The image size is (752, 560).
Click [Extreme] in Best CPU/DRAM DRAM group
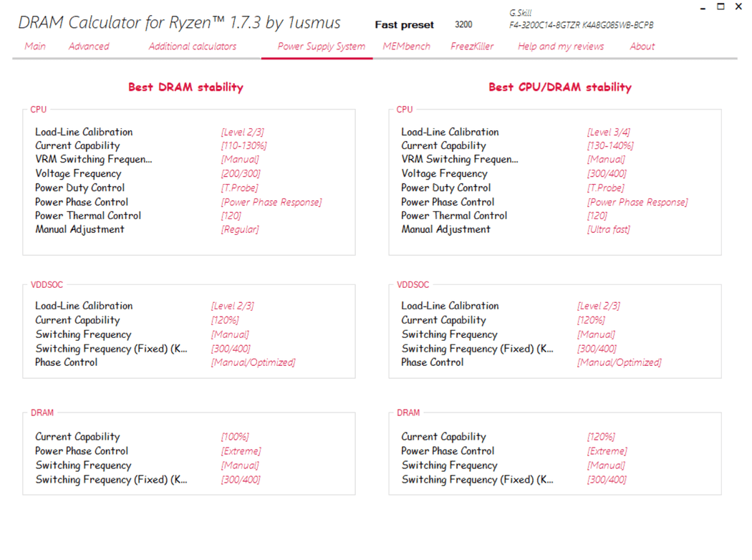click(607, 452)
